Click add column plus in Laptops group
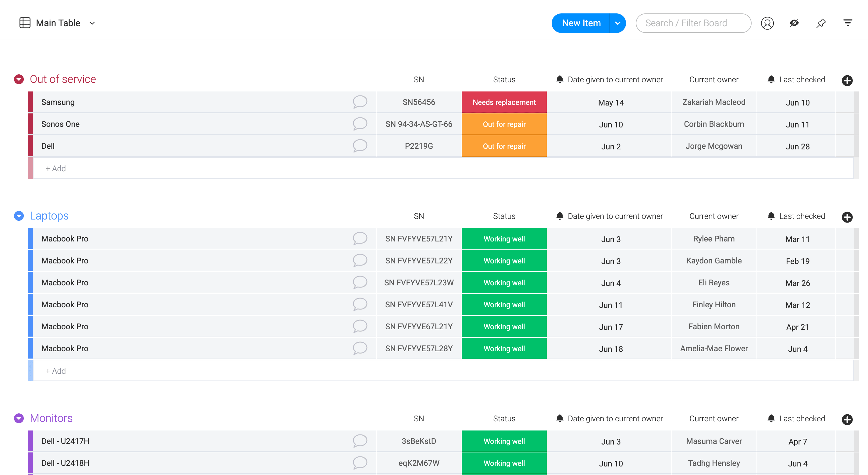The width and height of the screenshot is (868, 475). (847, 217)
